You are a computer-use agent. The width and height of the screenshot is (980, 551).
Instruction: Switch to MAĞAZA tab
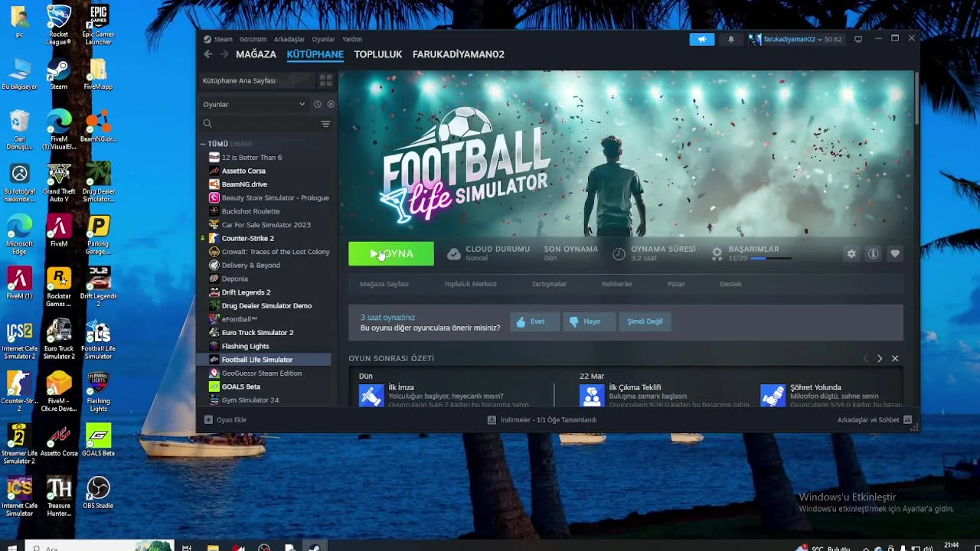(256, 54)
